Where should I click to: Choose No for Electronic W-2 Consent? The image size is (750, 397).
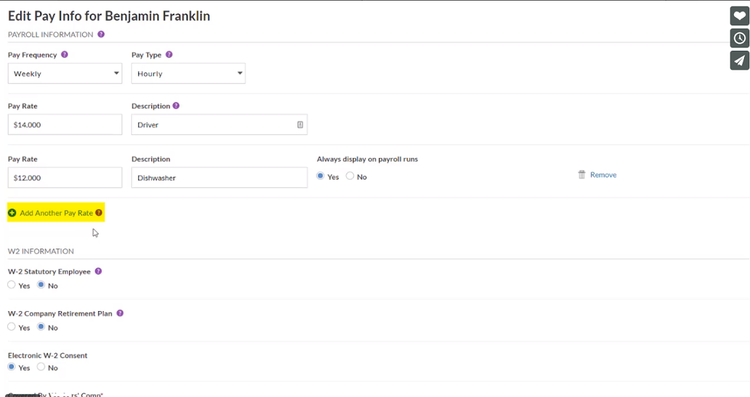tap(41, 367)
